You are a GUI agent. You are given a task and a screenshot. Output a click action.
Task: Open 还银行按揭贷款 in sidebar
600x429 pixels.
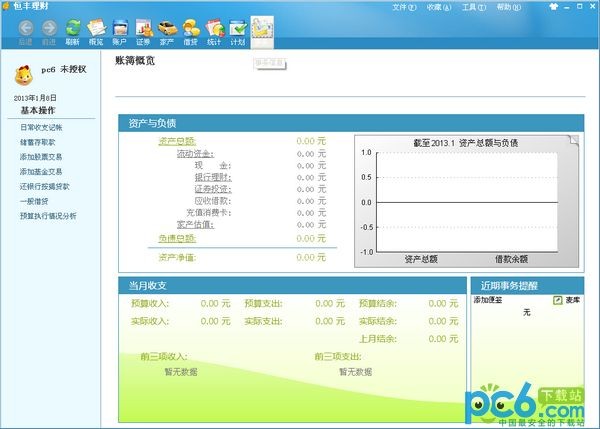point(45,186)
